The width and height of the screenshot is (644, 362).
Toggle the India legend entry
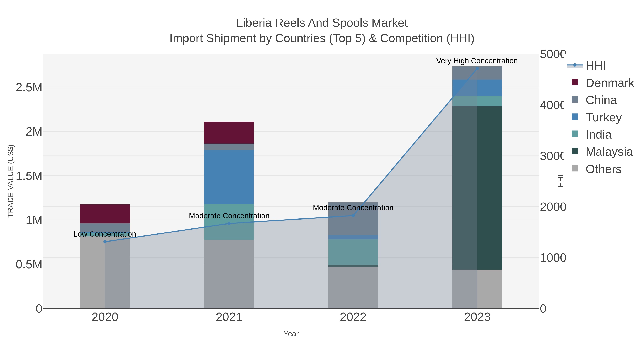coord(592,134)
